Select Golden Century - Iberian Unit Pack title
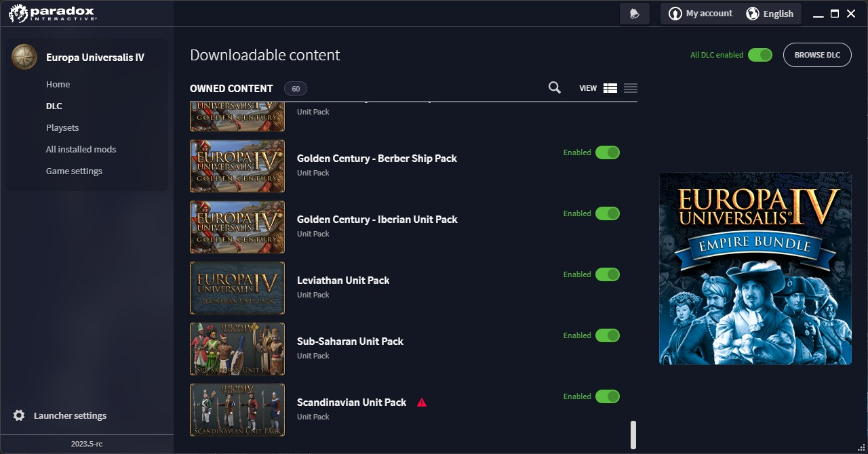The width and height of the screenshot is (868, 454). pos(377,220)
